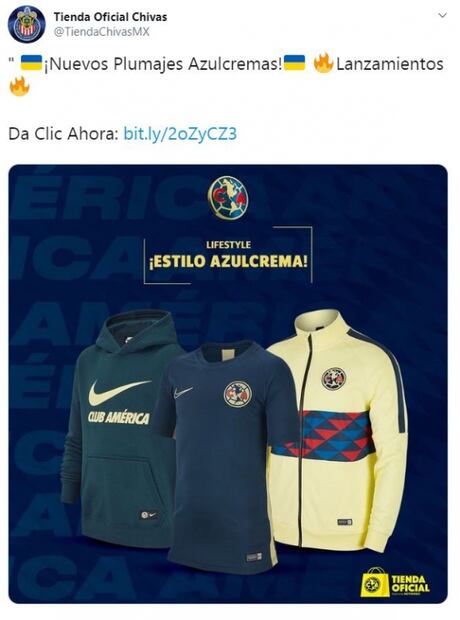The width and height of the screenshot is (460, 620).
Task: Open the Tienda Oficial Chivas profile name
Action: coord(110,17)
